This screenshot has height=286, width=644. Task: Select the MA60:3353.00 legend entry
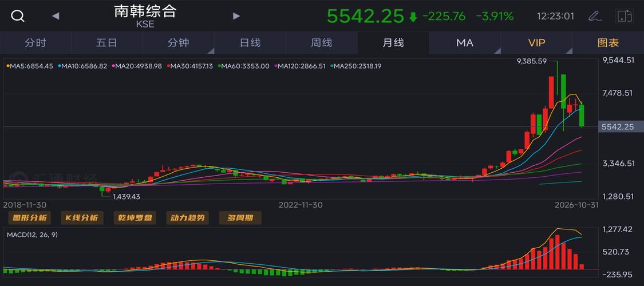[243, 66]
